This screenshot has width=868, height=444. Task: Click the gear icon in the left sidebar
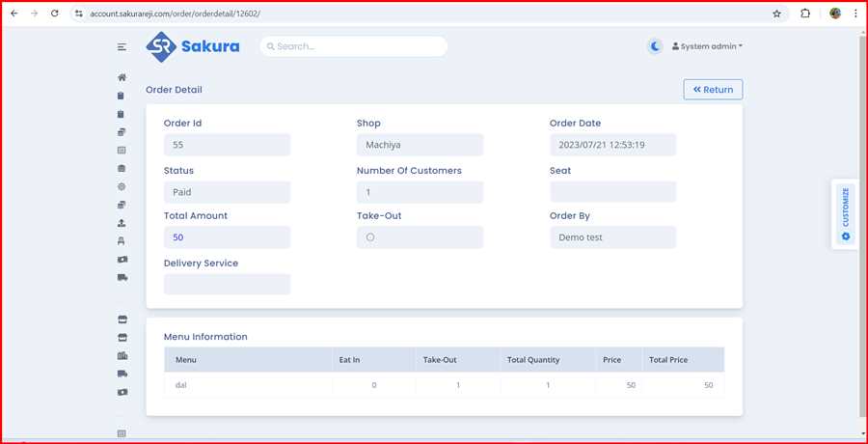(x=122, y=186)
